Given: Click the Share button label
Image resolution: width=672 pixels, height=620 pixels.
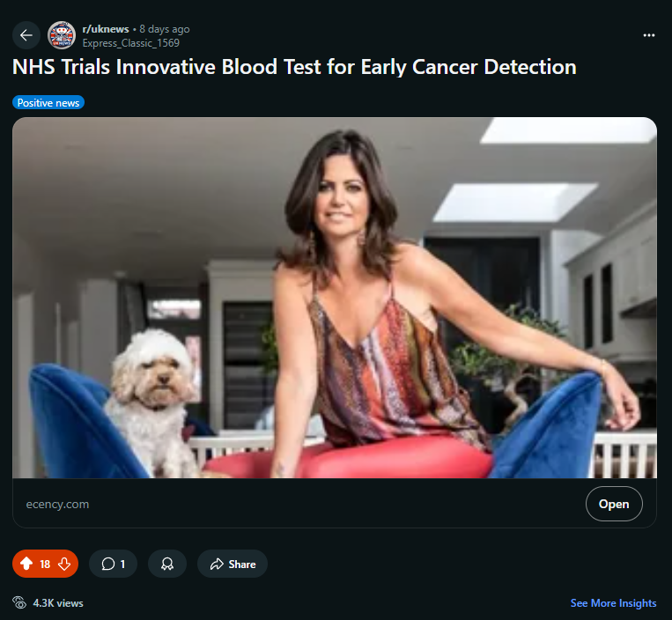Looking at the screenshot, I should (242, 565).
